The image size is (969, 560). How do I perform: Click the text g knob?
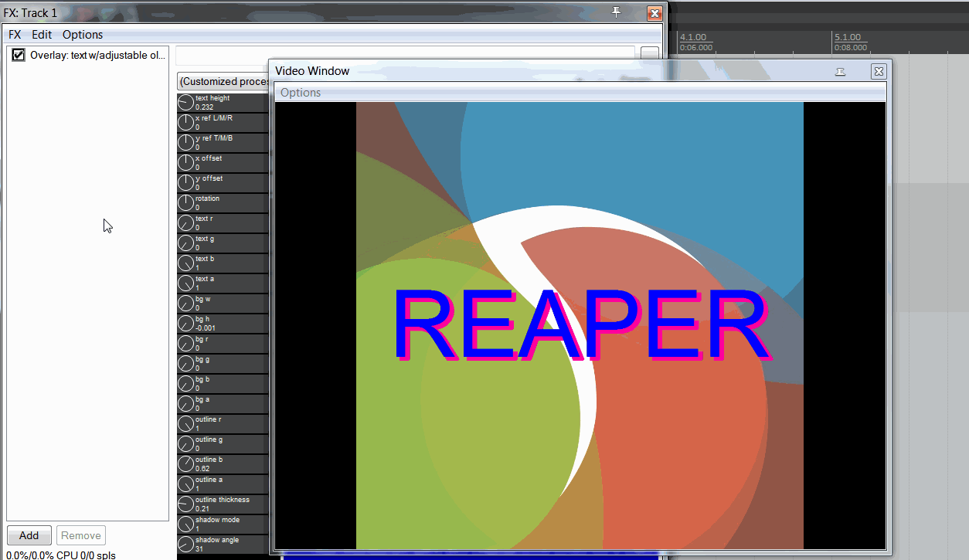tap(185, 243)
